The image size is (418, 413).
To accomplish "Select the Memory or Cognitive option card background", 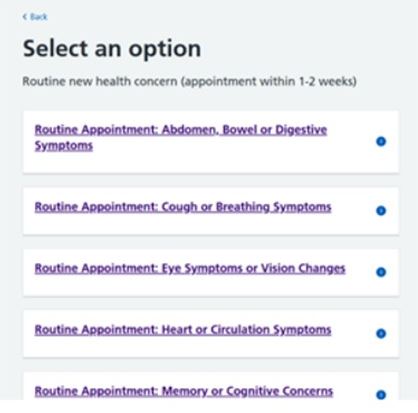I will click(211, 386).
